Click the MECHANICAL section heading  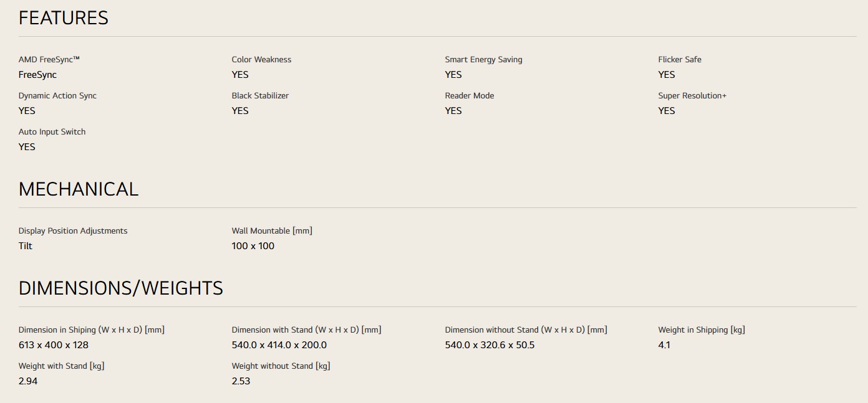pos(79,189)
